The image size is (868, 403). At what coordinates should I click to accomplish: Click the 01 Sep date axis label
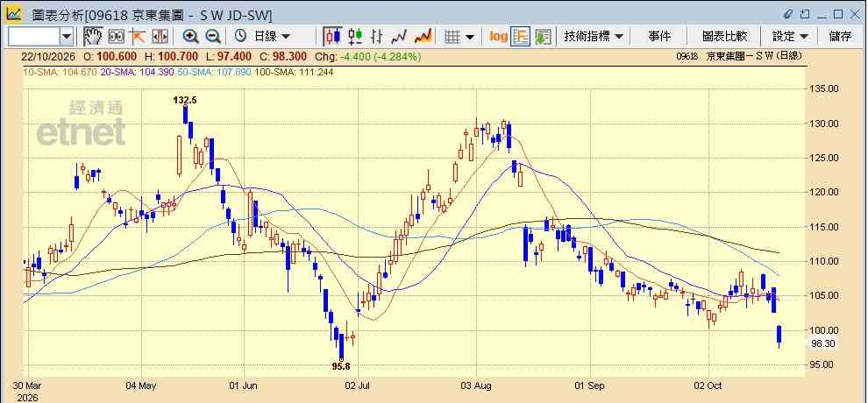(590, 385)
